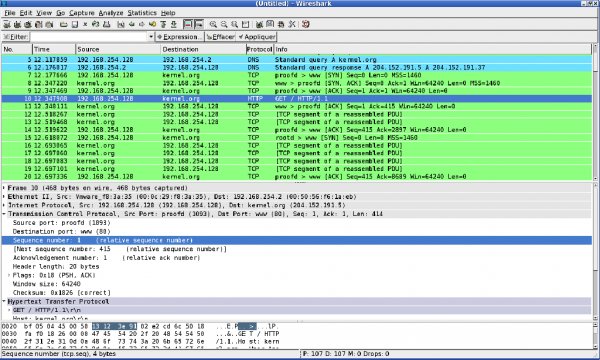Zoom in toolbar icon
Viewport: 600px width, 360px height.
(213, 24)
